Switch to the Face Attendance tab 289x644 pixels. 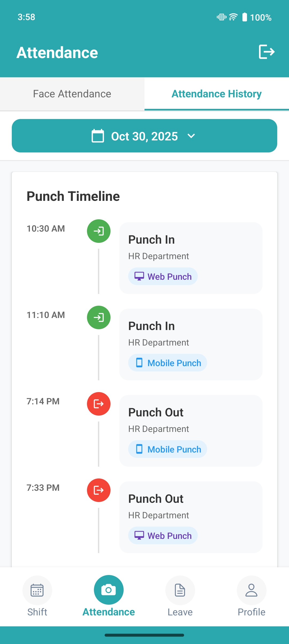[72, 94]
